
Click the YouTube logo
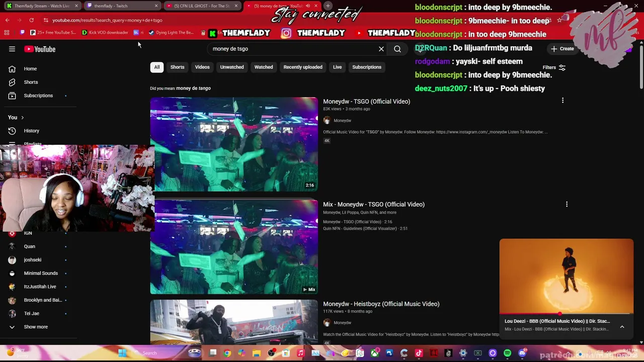coord(40,49)
